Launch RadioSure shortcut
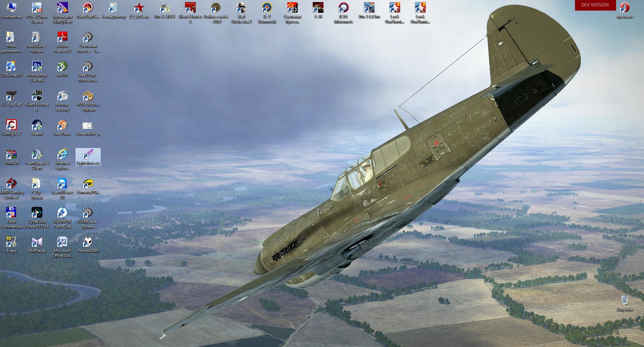The image size is (644, 347). [x=37, y=42]
